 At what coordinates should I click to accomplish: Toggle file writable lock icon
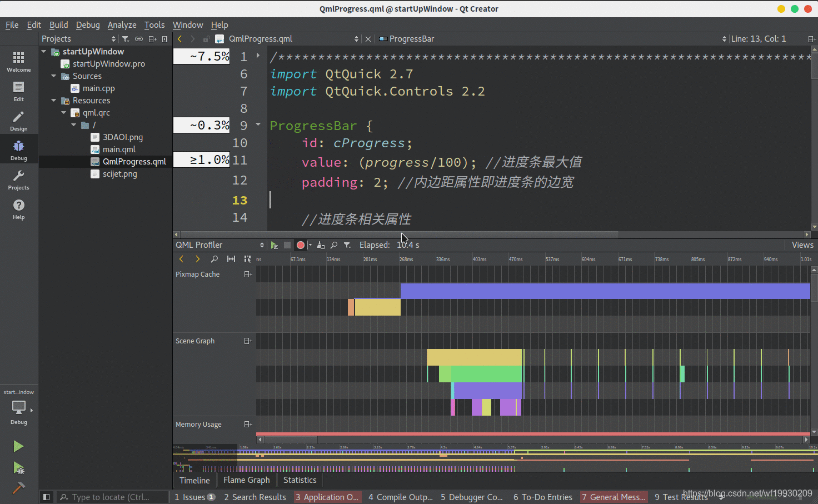[x=206, y=39]
